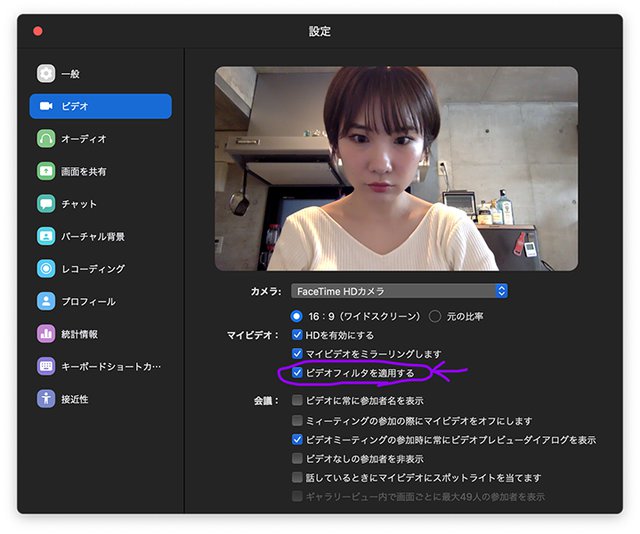Click the General (一般) gear icon

(x=46, y=74)
